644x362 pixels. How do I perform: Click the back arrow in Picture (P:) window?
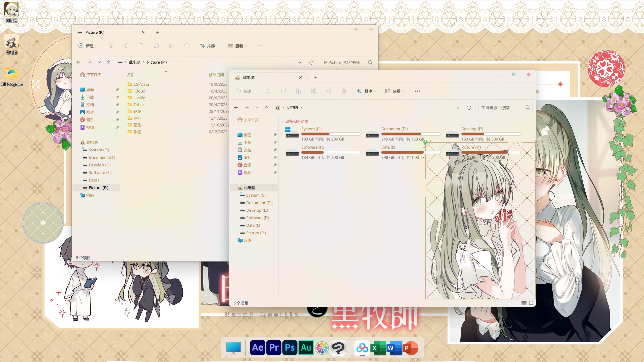pyautogui.click(x=78, y=62)
